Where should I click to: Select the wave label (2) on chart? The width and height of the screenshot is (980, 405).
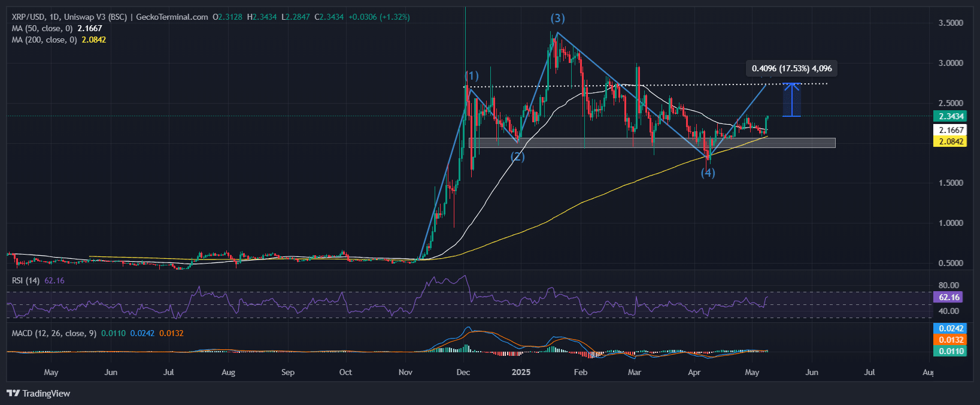pos(517,157)
